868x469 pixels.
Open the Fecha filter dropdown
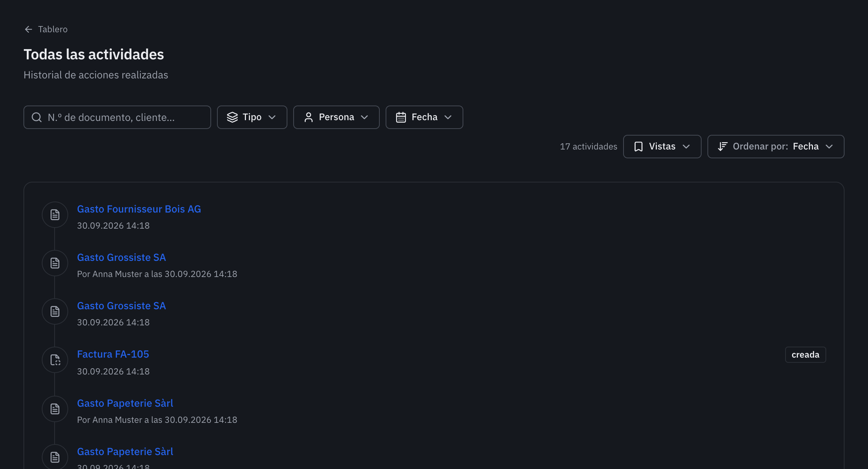(424, 117)
